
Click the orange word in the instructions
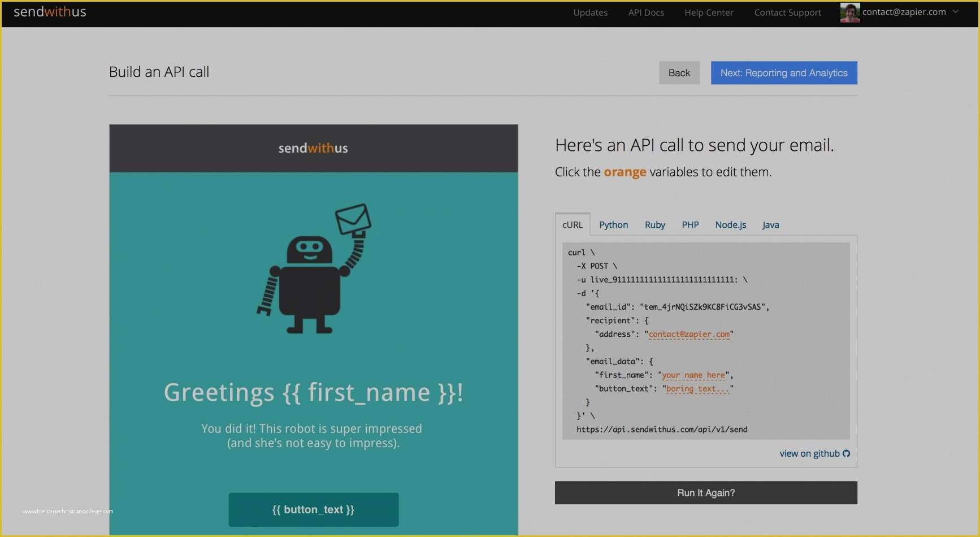625,172
